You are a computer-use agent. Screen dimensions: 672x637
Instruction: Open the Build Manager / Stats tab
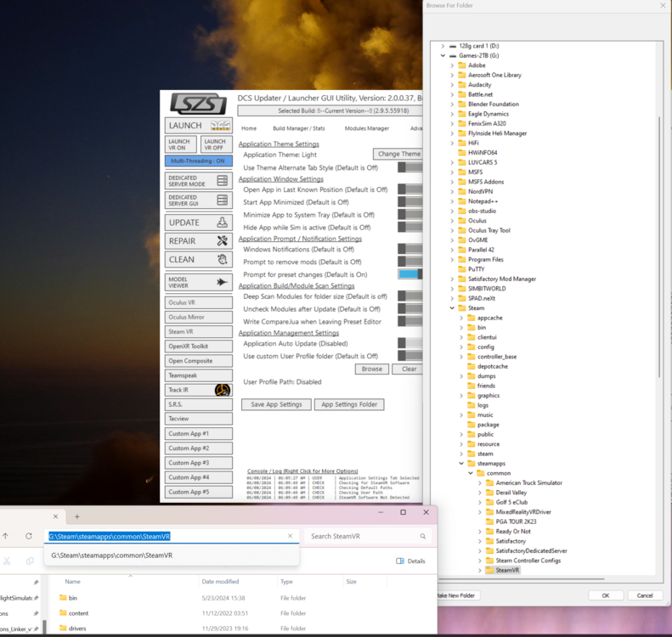pos(299,128)
